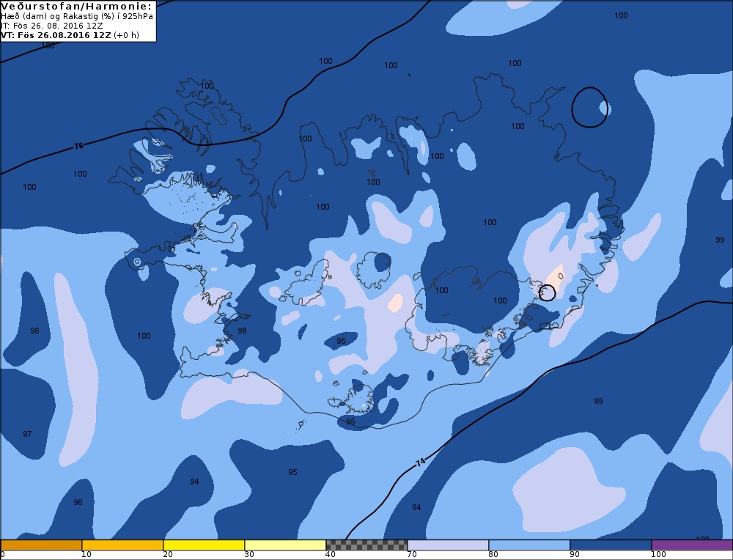
Task: Click the '97' humidity value on the map
Action: (28, 434)
